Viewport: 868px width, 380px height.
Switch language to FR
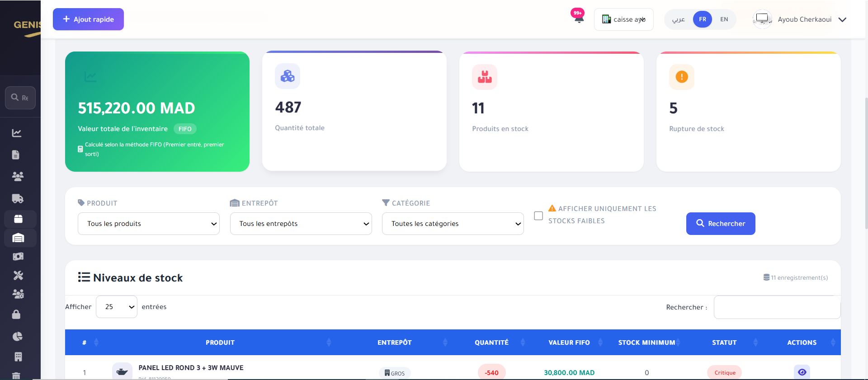pos(703,19)
